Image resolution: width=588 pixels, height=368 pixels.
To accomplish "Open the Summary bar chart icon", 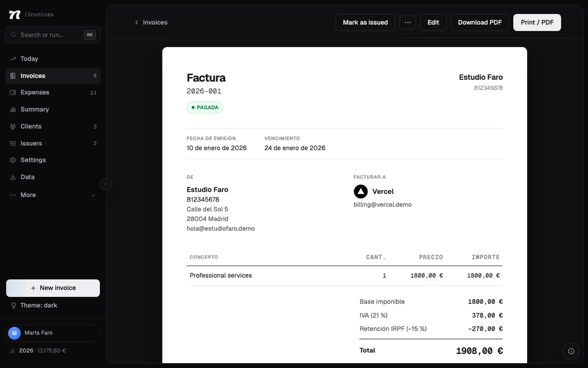I will (13, 109).
